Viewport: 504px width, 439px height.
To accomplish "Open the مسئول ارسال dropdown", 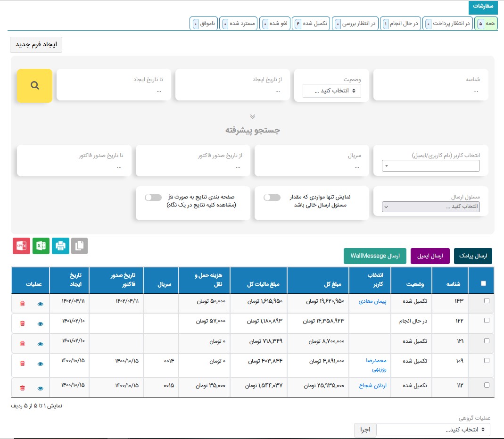I will click(x=431, y=207).
